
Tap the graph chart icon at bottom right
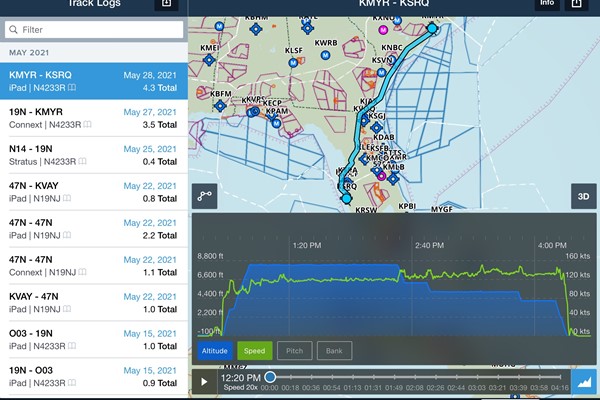[584, 380]
